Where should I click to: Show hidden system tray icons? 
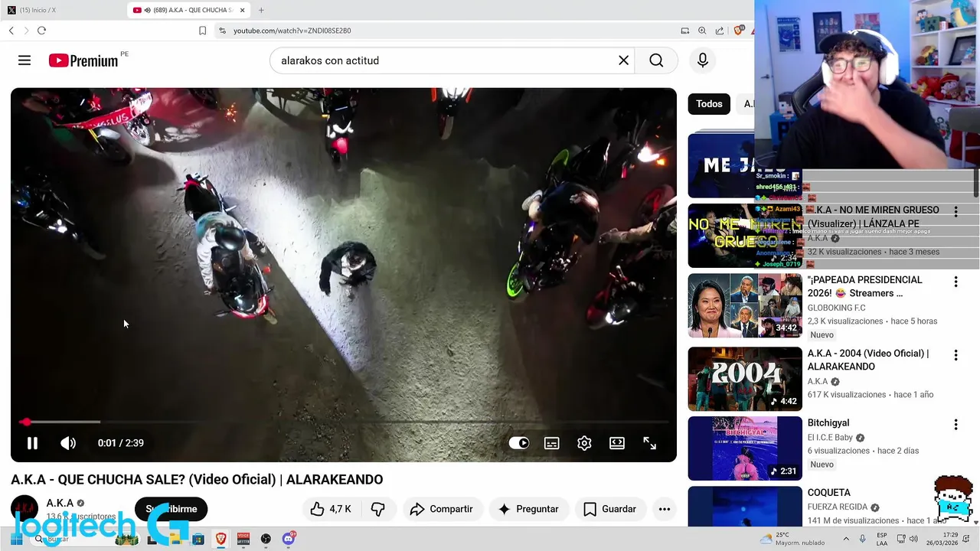click(846, 539)
